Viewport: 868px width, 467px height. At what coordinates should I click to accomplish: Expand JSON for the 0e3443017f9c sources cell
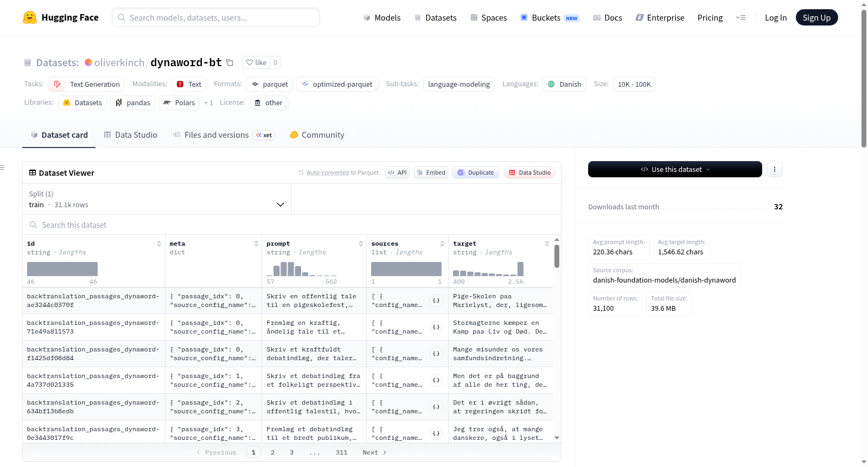coord(436,433)
